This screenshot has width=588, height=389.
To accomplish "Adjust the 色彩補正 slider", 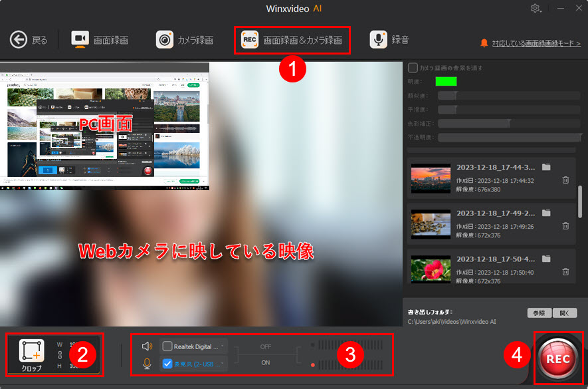I will (509, 124).
